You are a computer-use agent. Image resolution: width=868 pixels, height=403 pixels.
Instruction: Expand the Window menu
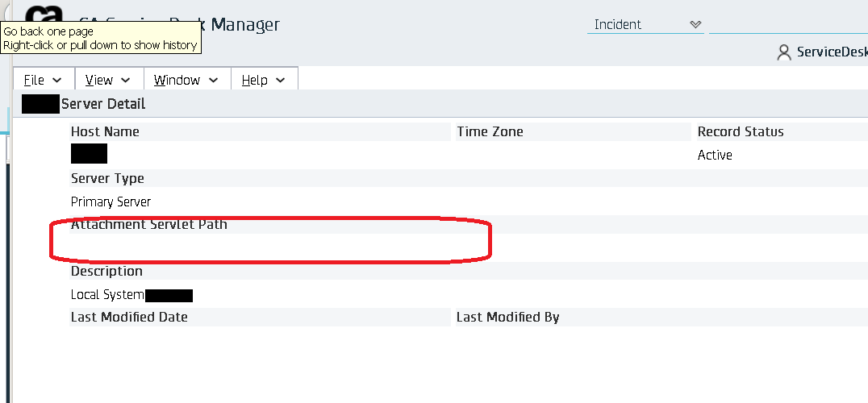pos(186,80)
